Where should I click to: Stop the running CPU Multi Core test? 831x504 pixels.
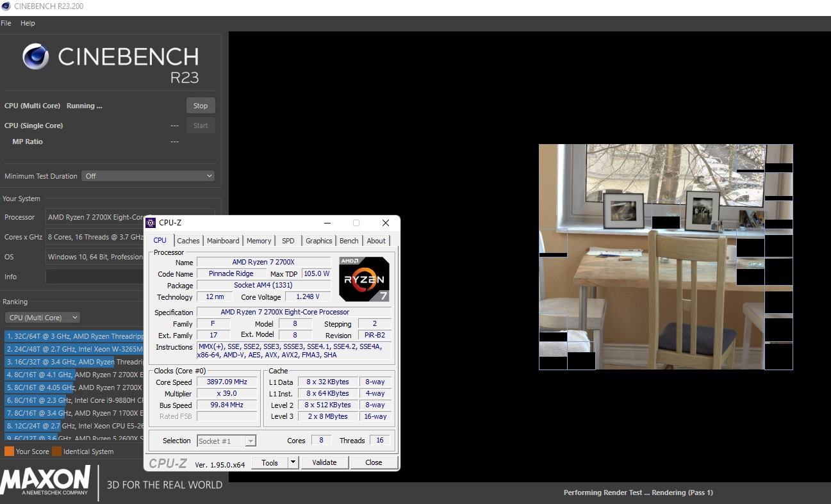(x=201, y=106)
